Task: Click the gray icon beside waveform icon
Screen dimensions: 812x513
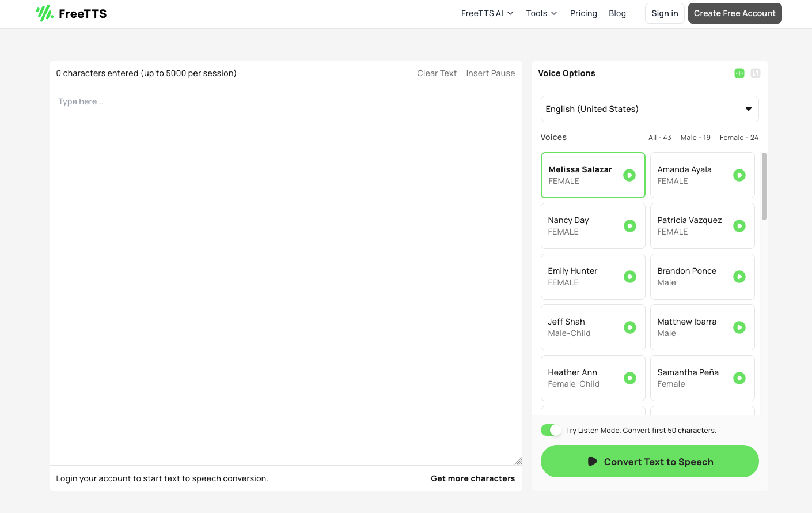Action: [x=756, y=73]
